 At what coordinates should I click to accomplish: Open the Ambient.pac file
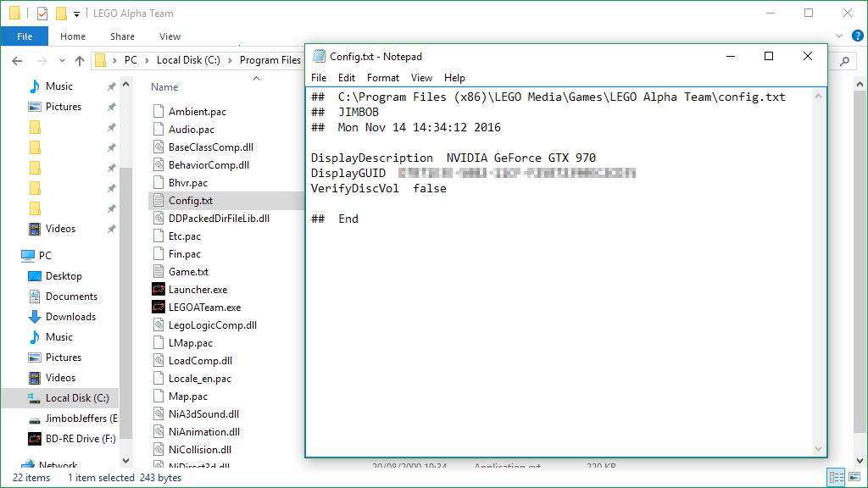[197, 112]
